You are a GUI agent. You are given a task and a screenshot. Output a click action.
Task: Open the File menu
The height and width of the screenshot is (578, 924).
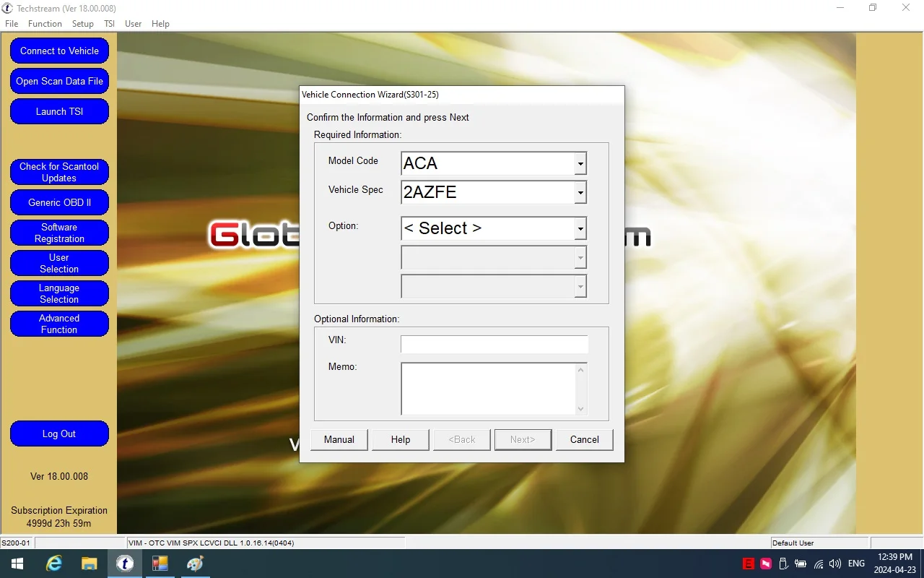12,24
